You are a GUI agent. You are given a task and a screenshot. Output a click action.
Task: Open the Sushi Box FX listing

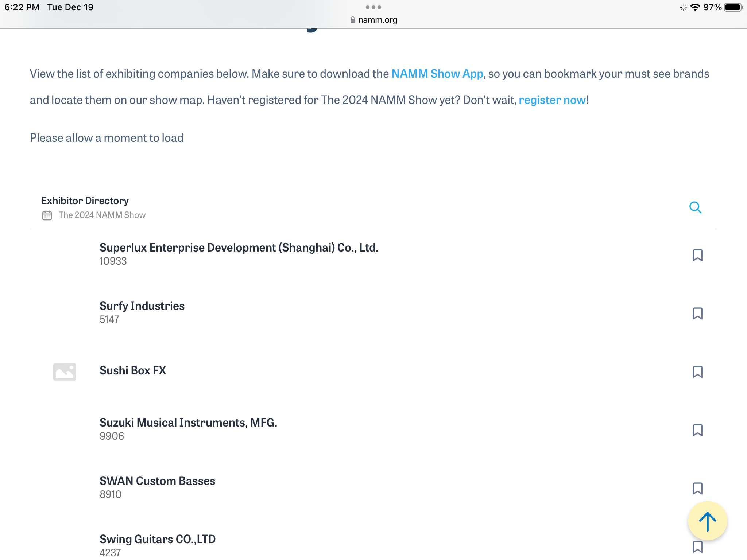tap(133, 370)
